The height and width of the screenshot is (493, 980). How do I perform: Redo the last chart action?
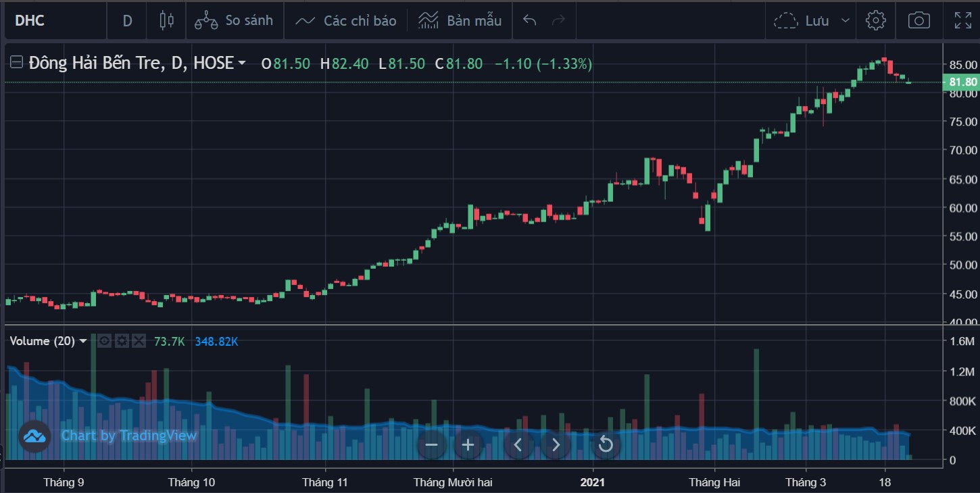tap(558, 20)
